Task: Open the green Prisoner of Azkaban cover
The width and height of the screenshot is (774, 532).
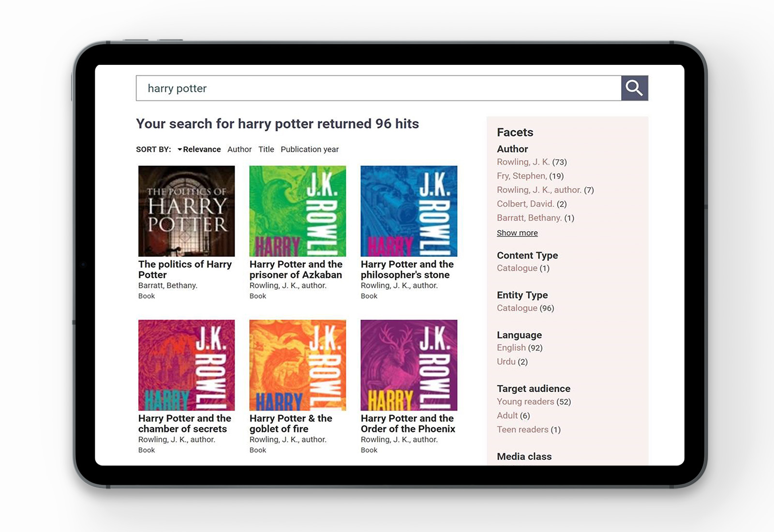Action: pos(298,211)
